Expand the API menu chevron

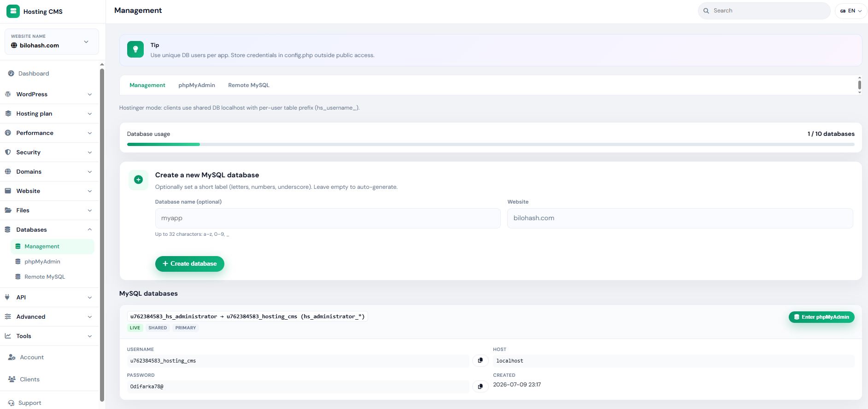pyautogui.click(x=89, y=298)
